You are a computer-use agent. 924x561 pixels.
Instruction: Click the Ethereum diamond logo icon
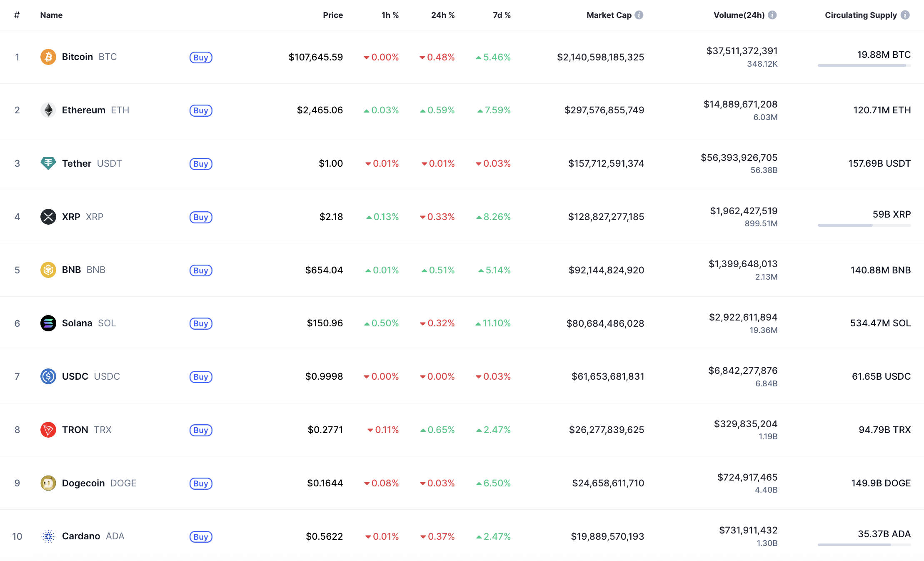coord(48,110)
